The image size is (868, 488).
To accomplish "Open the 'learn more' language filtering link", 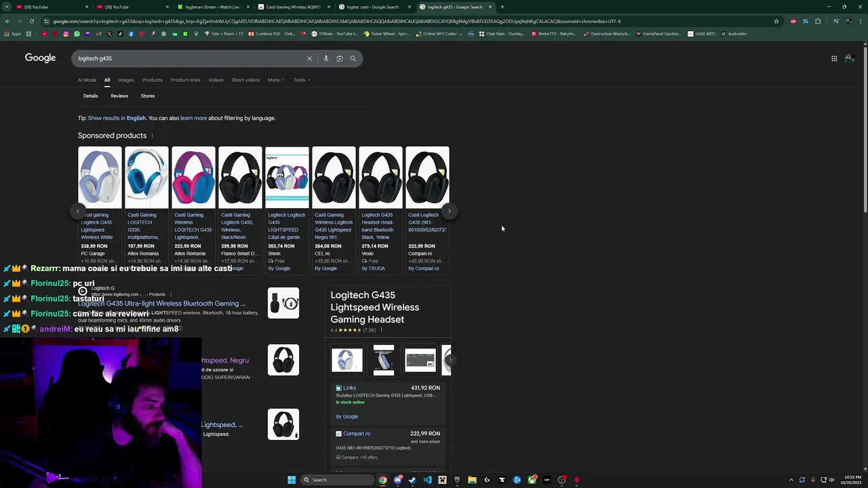I will click(194, 118).
